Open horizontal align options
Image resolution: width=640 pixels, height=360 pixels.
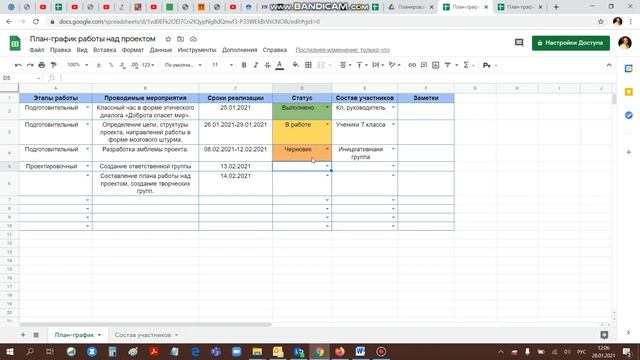click(345, 65)
